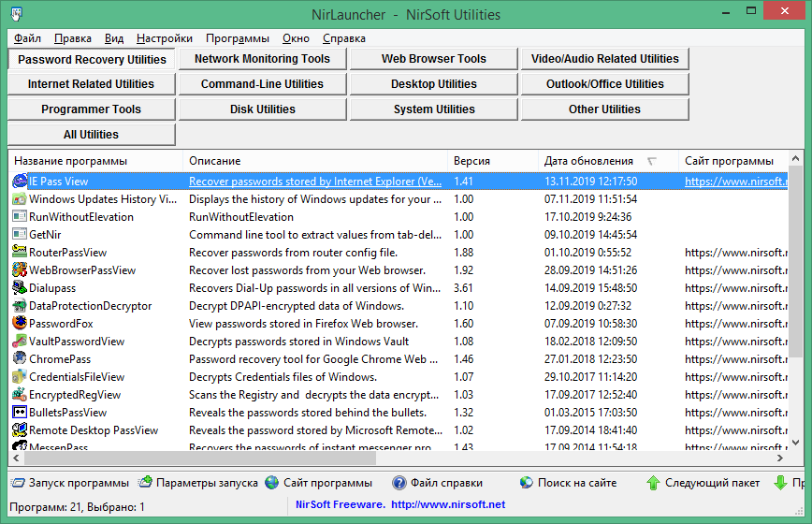Click the ChromePass icon in list
Viewport: 812px width, 524px height.
[x=20, y=359]
